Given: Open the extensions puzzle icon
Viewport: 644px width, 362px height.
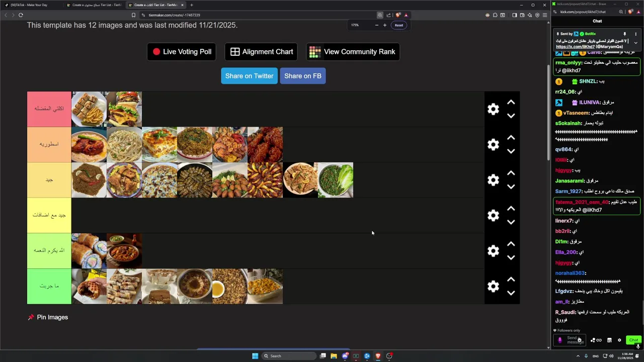Looking at the screenshot, I should coord(495,15).
